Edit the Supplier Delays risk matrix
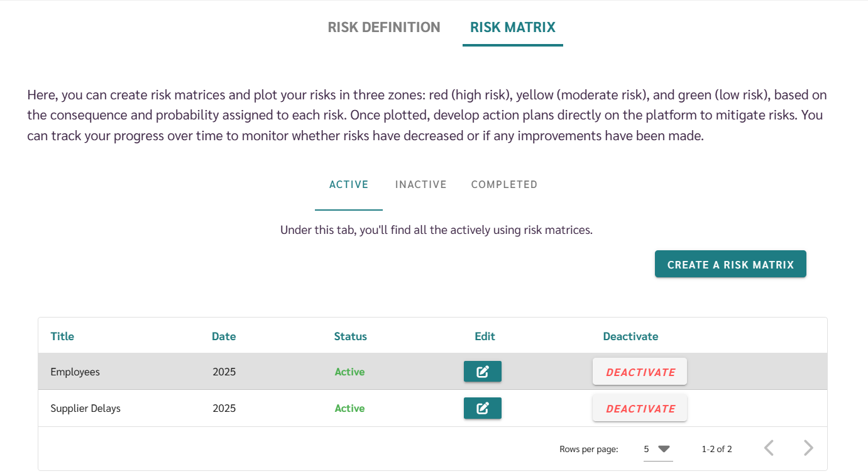 (482, 408)
